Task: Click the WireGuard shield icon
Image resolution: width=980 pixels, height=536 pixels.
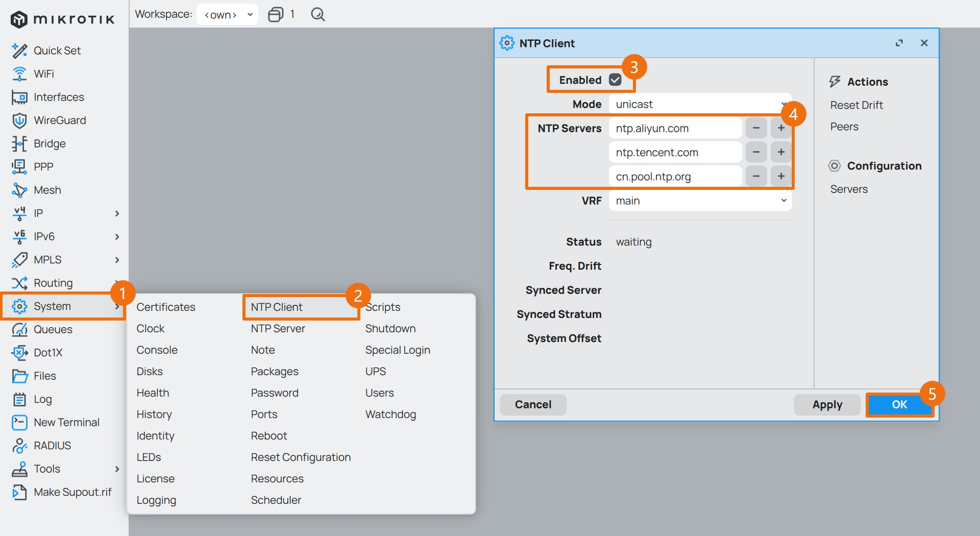Action: click(x=19, y=120)
